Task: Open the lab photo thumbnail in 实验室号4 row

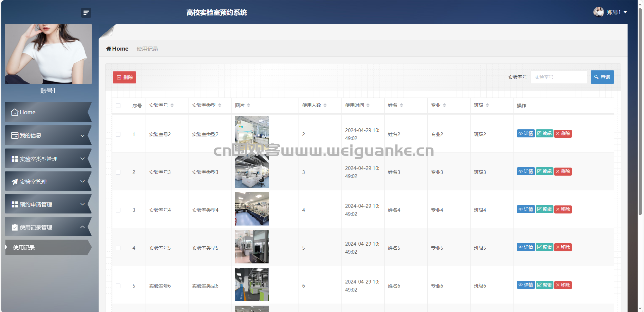Action: pyautogui.click(x=252, y=209)
